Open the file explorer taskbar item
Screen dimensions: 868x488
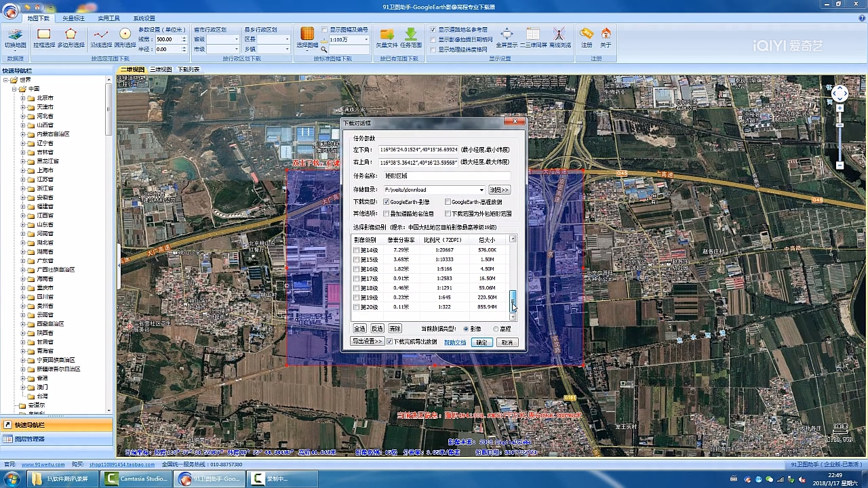pyautogui.click(x=62, y=479)
